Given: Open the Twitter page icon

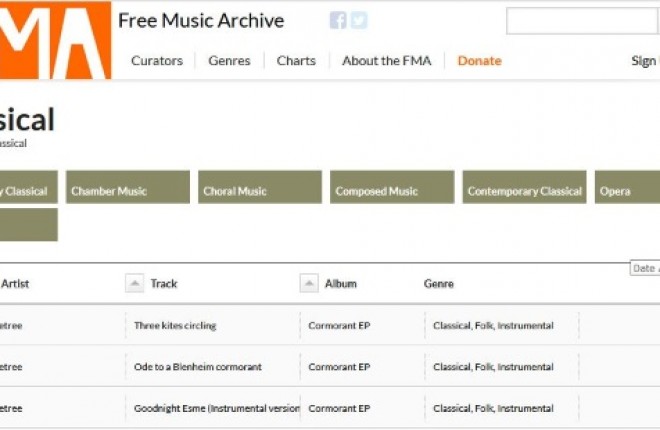Looking at the screenshot, I should (359, 21).
